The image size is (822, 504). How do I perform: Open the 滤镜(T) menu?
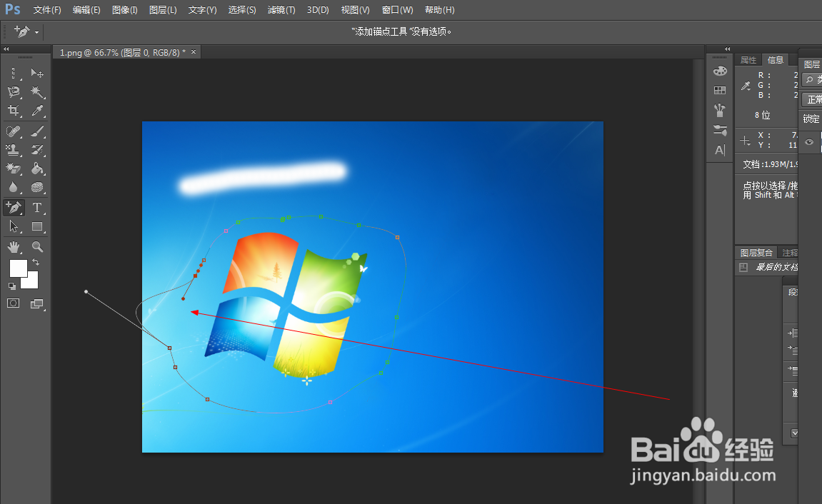pyautogui.click(x=281, y=10)
